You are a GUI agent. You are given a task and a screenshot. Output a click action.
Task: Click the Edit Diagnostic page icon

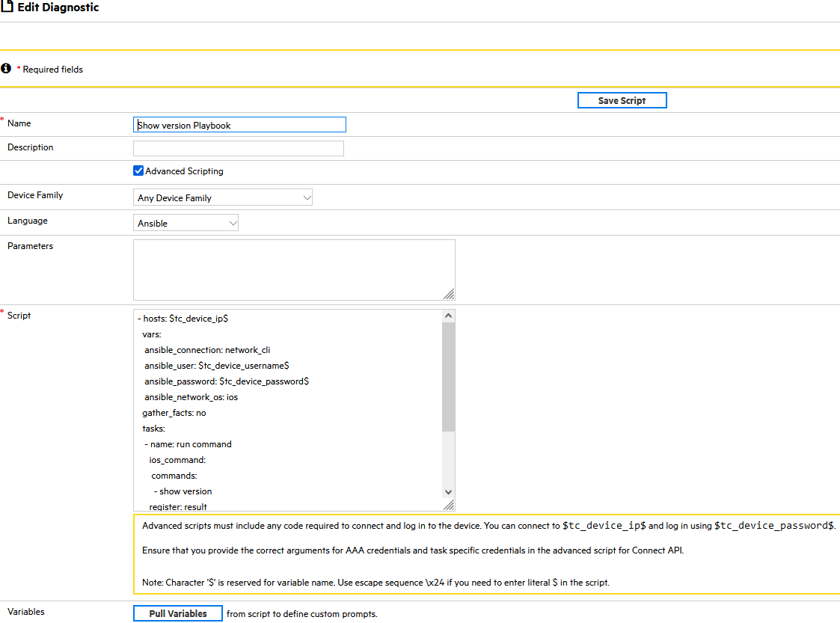point(7,7)
